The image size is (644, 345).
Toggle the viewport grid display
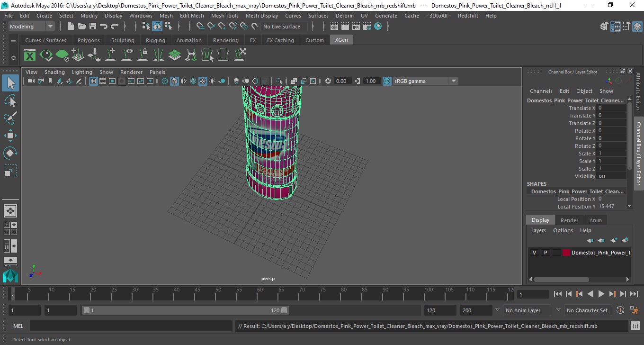[x=93, y=81]
